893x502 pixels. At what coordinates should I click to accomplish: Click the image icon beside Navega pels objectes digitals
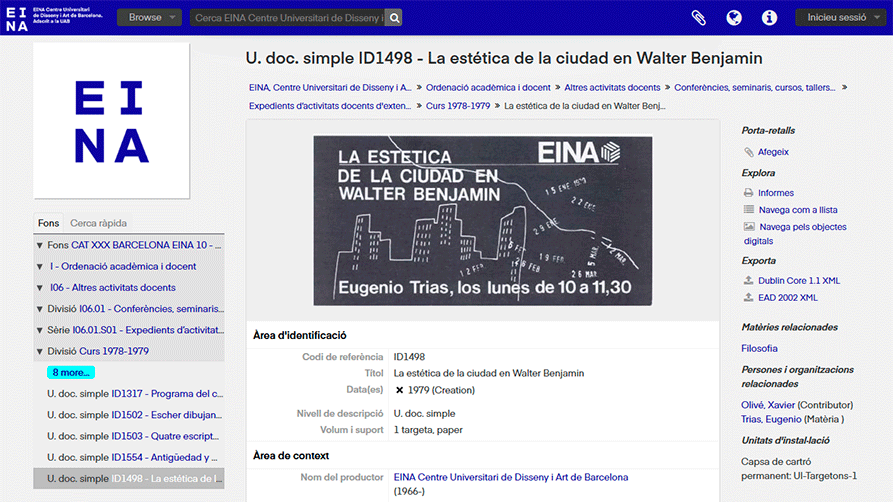pyautogui.click(x=749, y=227)
